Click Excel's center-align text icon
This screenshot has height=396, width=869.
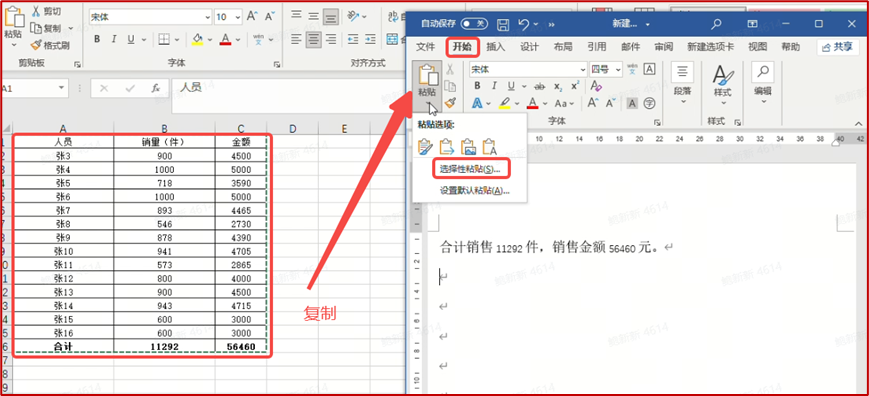coord(314,39)
